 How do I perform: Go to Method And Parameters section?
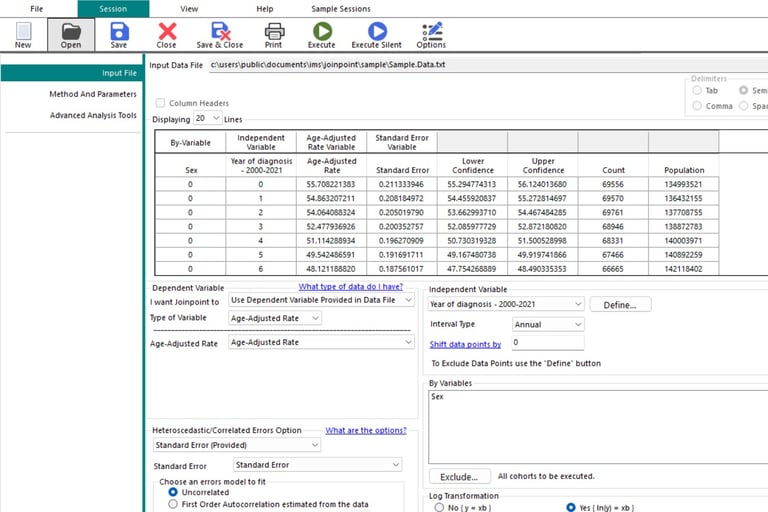pyautogui.click(x=93, y=94)
